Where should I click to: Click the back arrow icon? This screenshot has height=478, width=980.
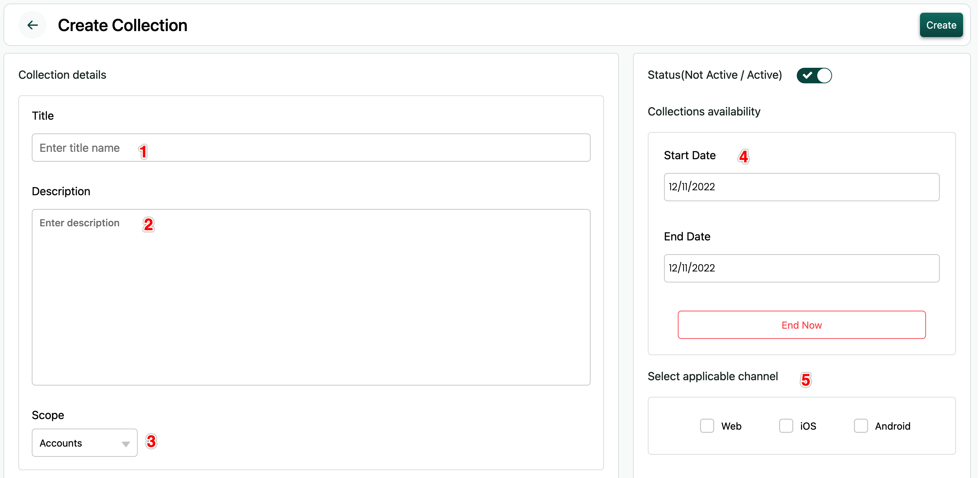[32, 25]
